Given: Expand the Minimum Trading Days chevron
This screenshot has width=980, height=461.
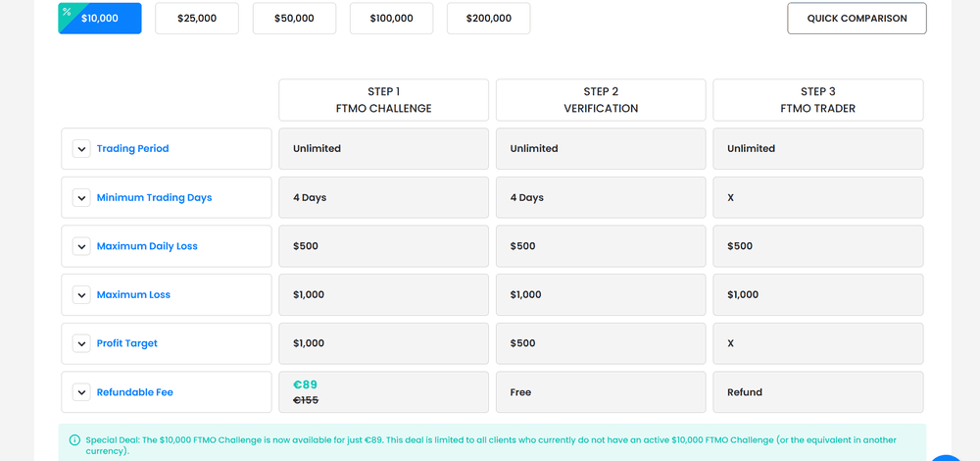Looking at the screenshot, I should [x=81, y=198].
